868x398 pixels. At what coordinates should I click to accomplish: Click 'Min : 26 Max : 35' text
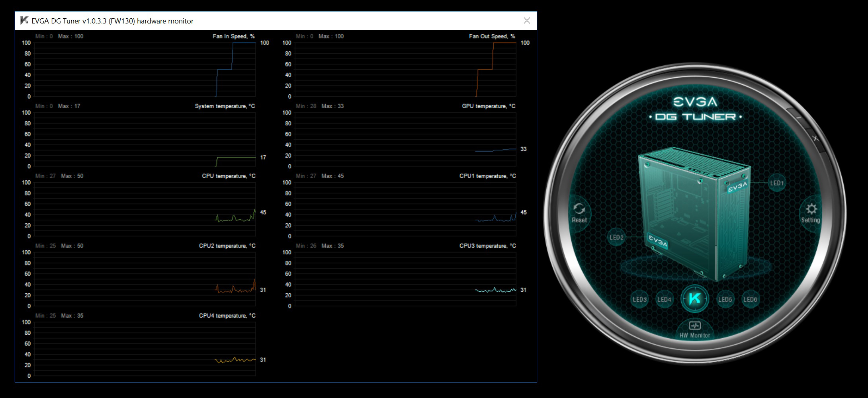point(320,246)
